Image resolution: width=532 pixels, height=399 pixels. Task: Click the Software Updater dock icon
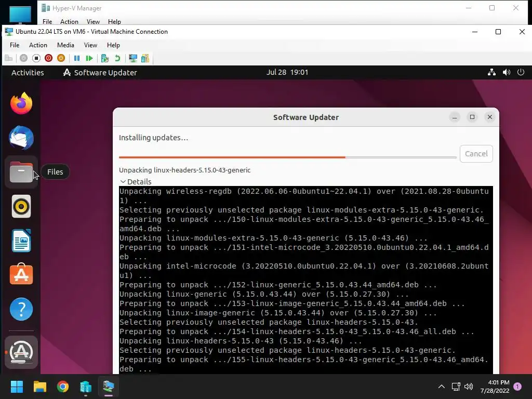pos(21,352)
